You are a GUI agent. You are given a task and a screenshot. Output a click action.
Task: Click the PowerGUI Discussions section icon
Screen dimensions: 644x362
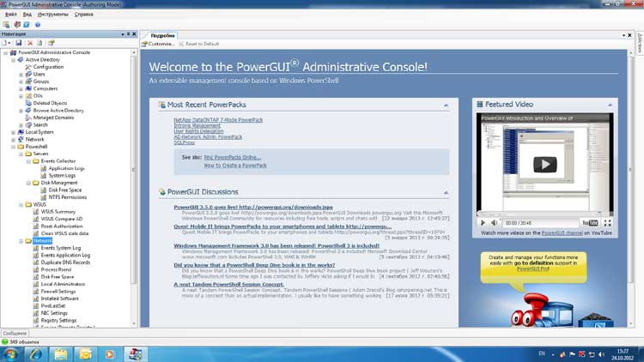[x=162, y=192]
